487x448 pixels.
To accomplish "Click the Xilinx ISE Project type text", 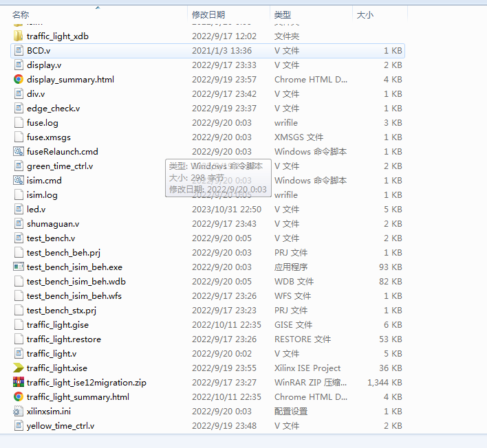I will coord(307,368).
